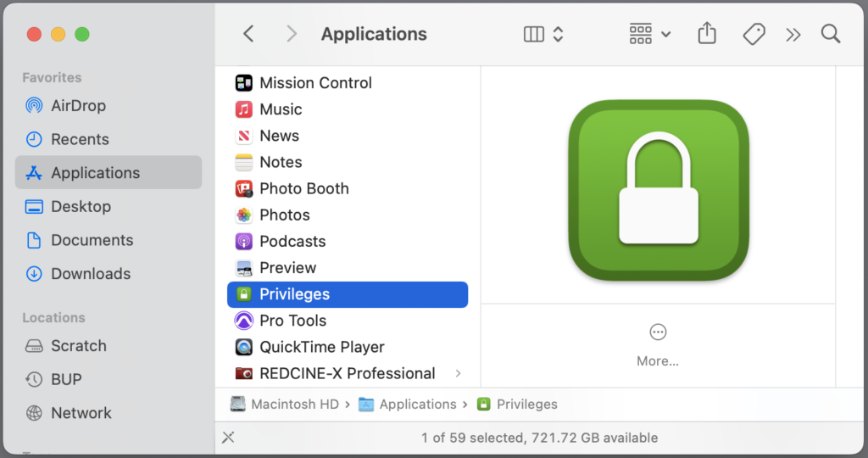Click the Share toolbar icon
Screen dimensions: 868x458
click(x=707, y=33)
